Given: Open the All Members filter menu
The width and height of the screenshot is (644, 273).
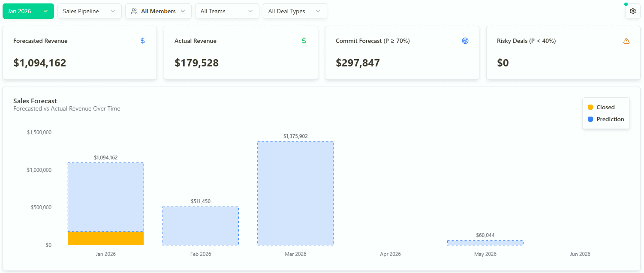Looking at the screenshot, I should point(158,11).
